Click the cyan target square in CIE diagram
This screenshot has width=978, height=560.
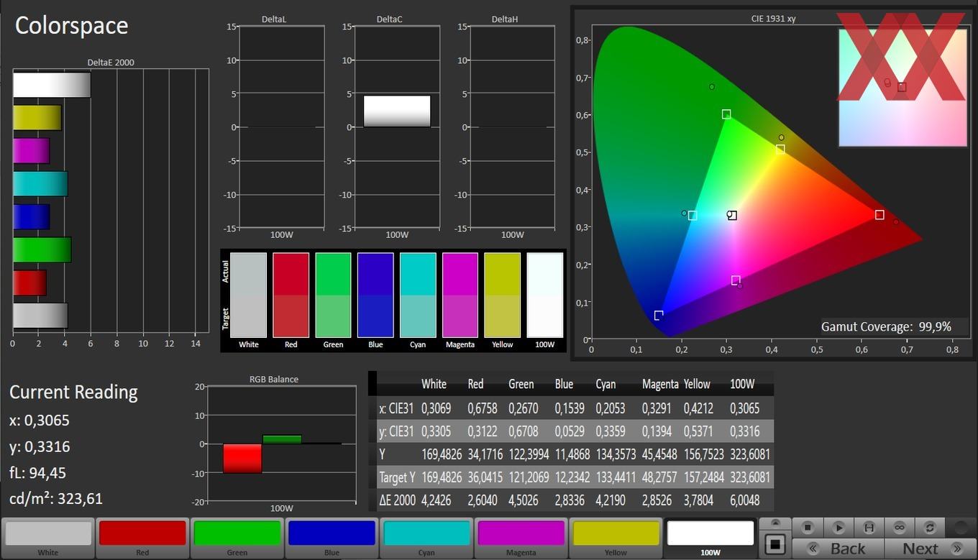pyautogui.click(x=693, y=216)
